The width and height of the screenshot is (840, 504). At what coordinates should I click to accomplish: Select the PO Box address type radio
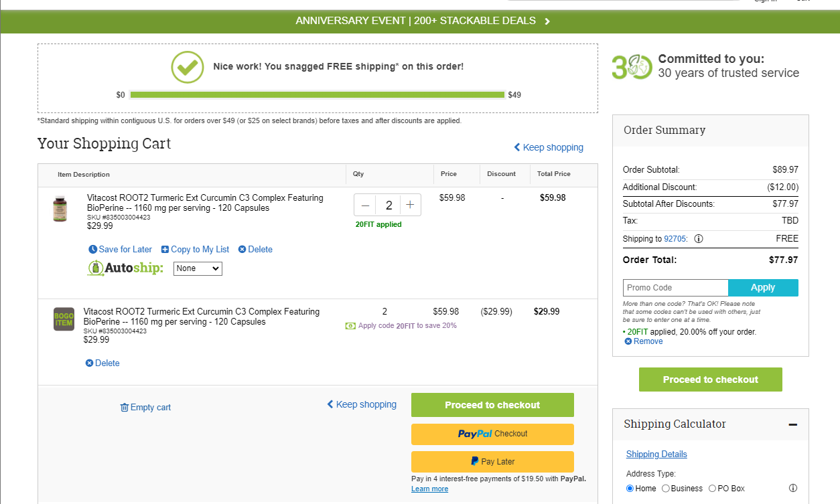point(712,489)
